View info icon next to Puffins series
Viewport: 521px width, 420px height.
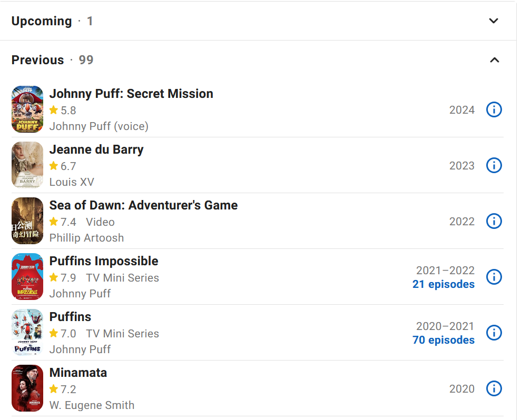(x=494, y=333)
